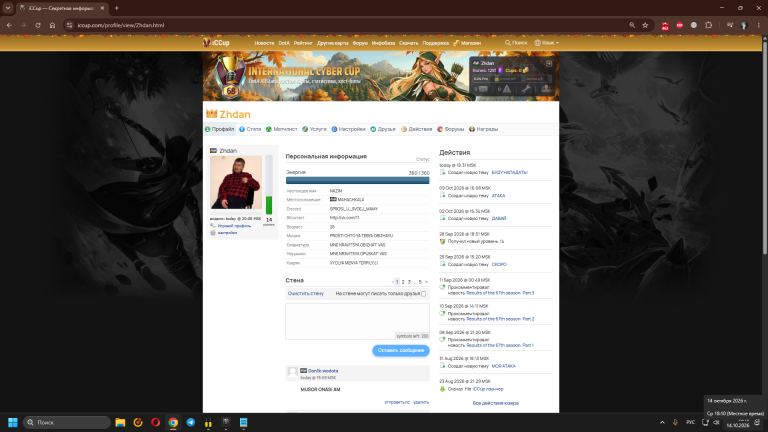
Task: Open the browser extensions puzzle icon
Action: 708,25
